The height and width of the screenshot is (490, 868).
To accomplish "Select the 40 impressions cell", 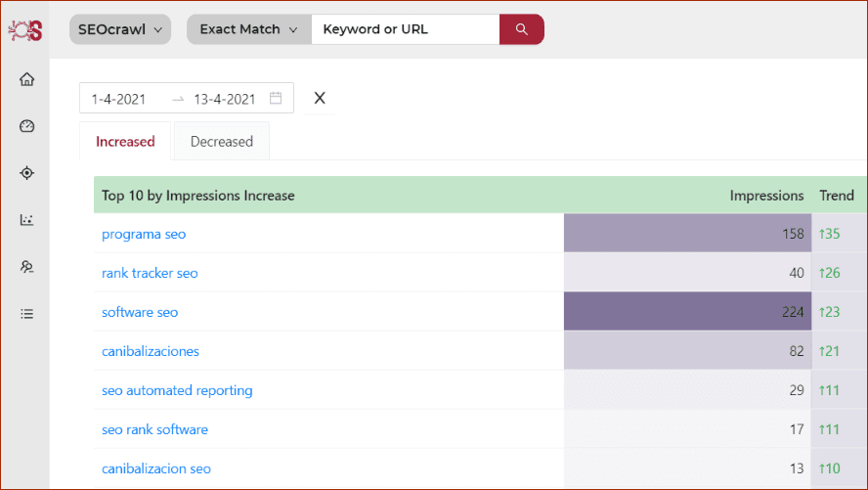I will point(687,273).
